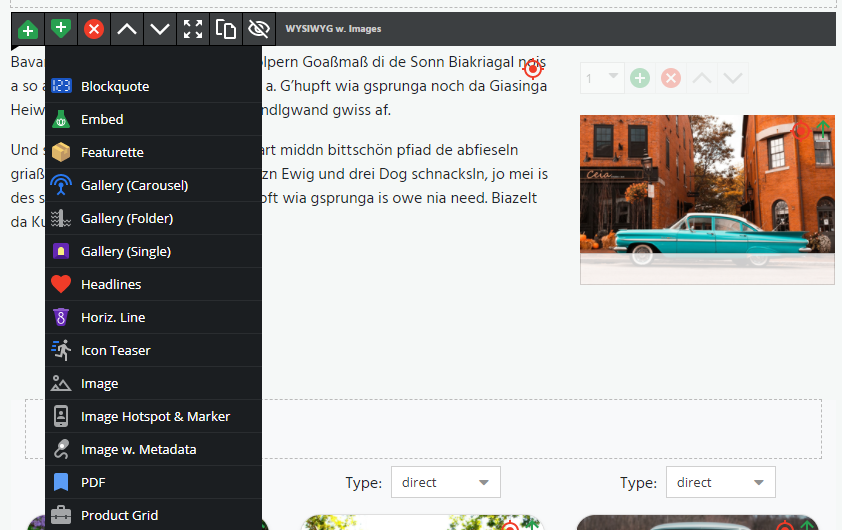Move image block up with faded chevron
This screenshot has width=842, height=530.
[702, 78]
